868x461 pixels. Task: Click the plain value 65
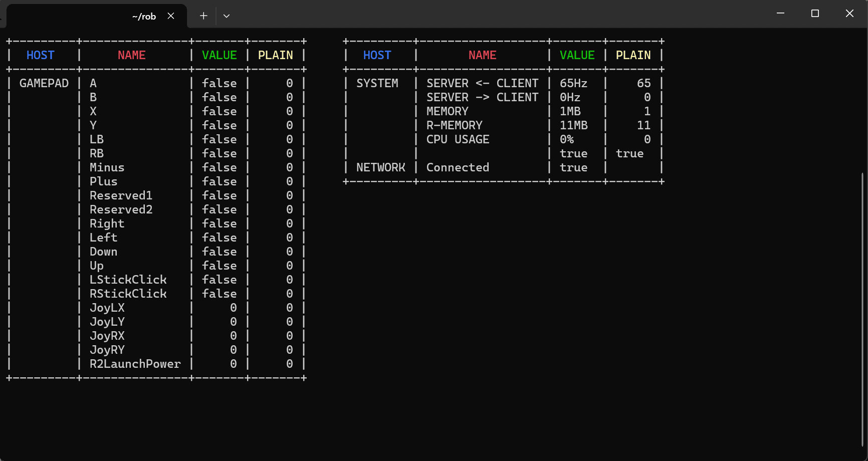point(643,83)
